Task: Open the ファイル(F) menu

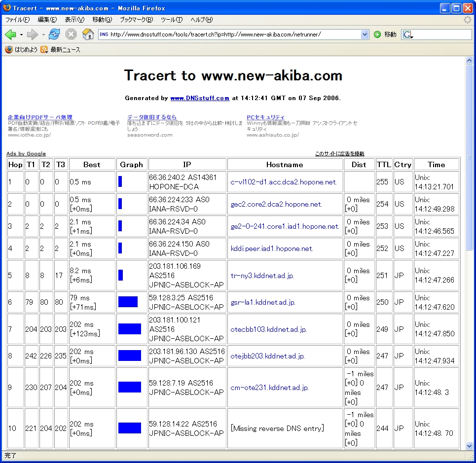Action: click(x=18, y=20)
